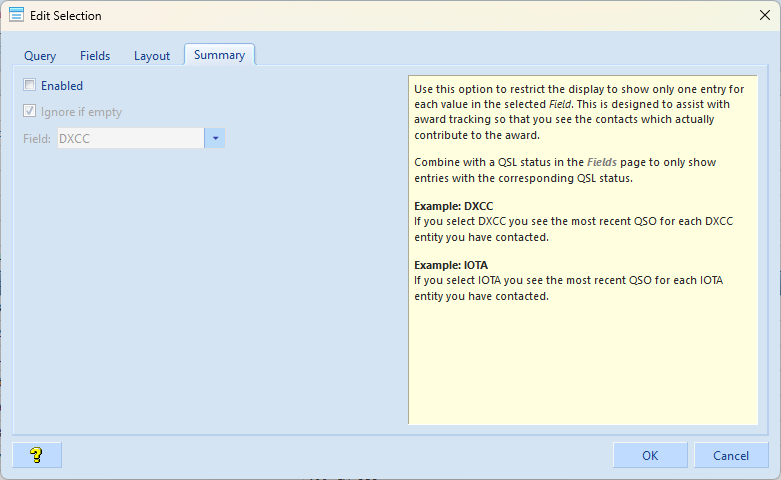Open the DXCC field combo box
This screenshot has width=781, height=480.
(x=131, y=138)
